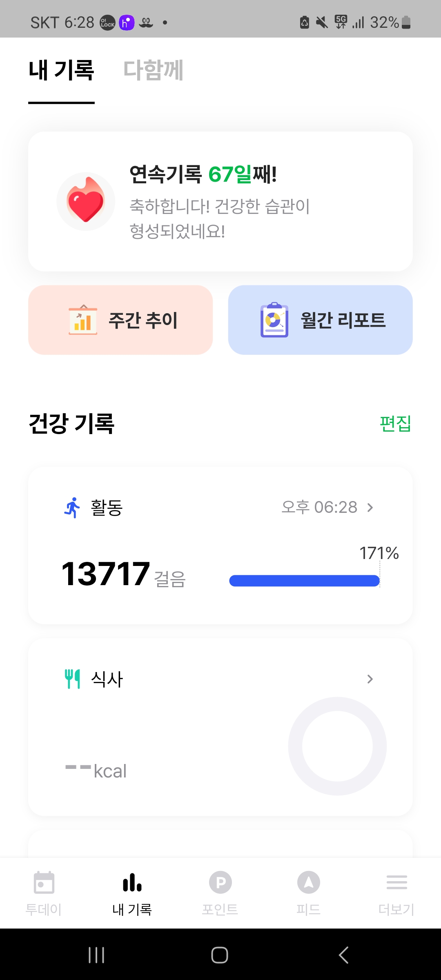Select the 내 기록 top tab
441x980 pixels.
(61, 70)
